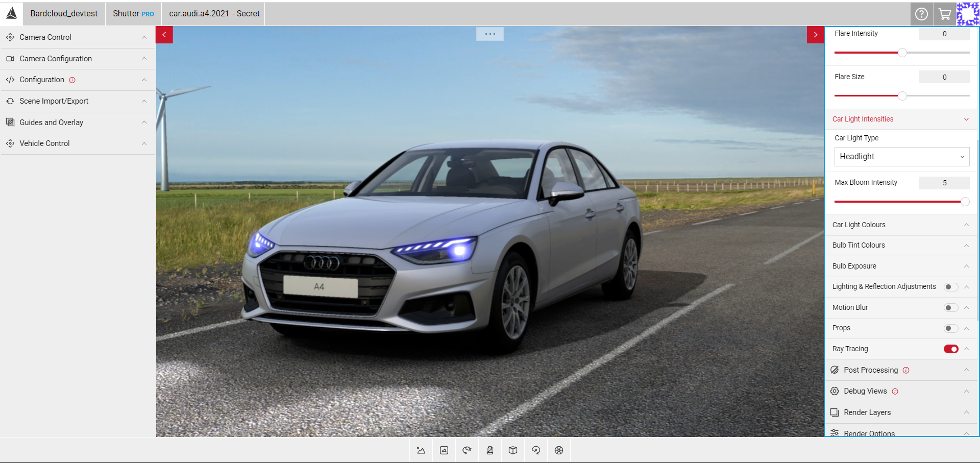This screenshot has height=463, width=980.
Task: Click the Configuration code brackets icon
Action: (x=10, y=80)
